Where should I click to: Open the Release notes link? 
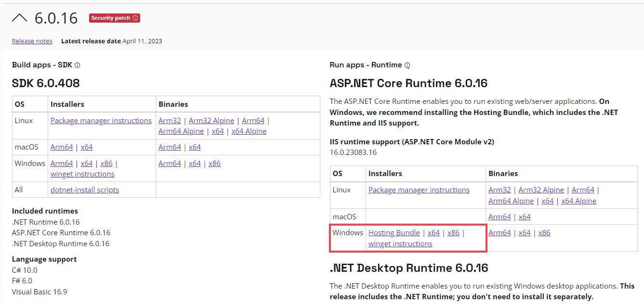[32, 41]
